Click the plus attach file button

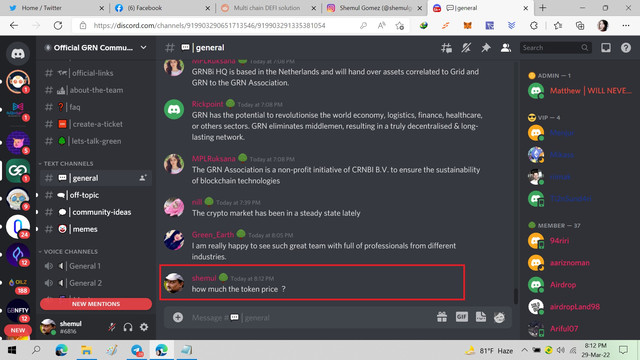tap(178, 318)
